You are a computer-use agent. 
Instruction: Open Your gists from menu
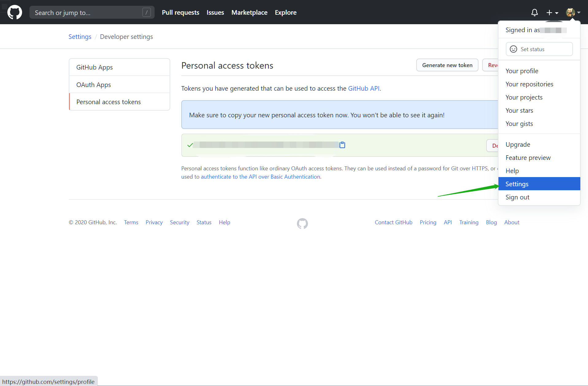tap(539, 124)
